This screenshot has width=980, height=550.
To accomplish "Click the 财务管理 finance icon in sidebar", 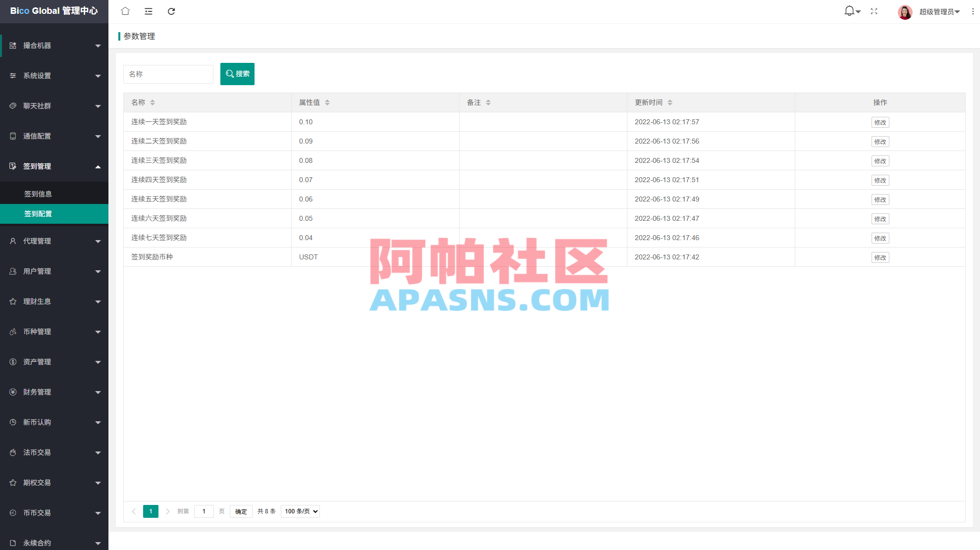I will [12, 392].
